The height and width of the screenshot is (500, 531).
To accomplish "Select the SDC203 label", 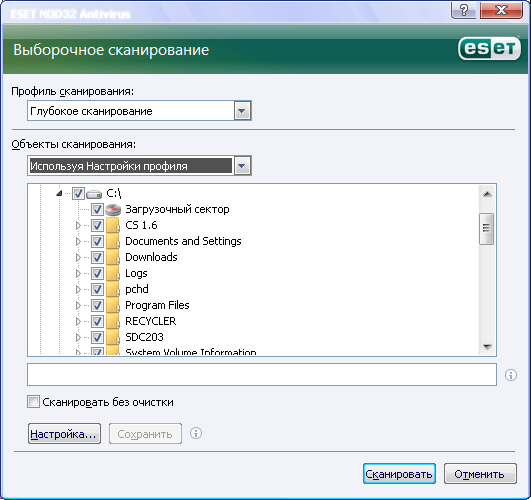I will 144,337.
